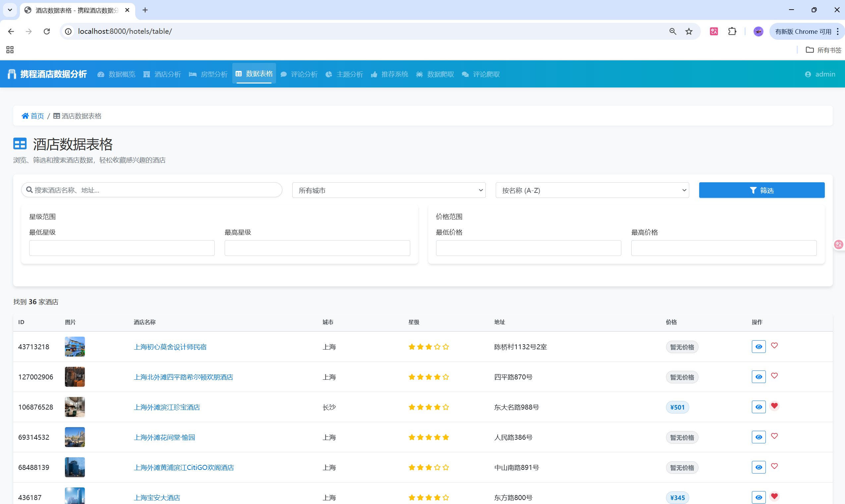Image resolution: width=845 pixels, height=504 pixels.
Task: Click the browser reload icon
Action: tap(47, 31)
